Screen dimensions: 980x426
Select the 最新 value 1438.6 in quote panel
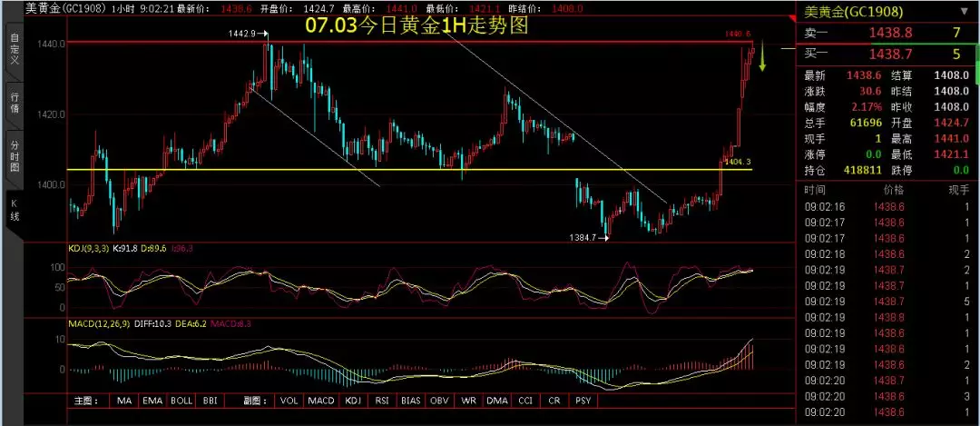point(863,75)
